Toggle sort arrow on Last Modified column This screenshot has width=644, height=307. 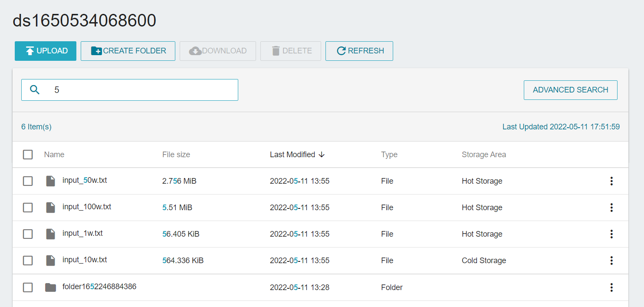322,155
